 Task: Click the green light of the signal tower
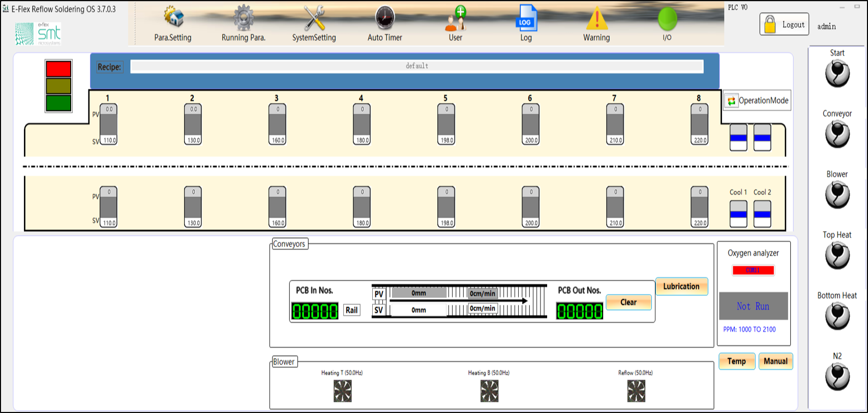tap(58, 103)
